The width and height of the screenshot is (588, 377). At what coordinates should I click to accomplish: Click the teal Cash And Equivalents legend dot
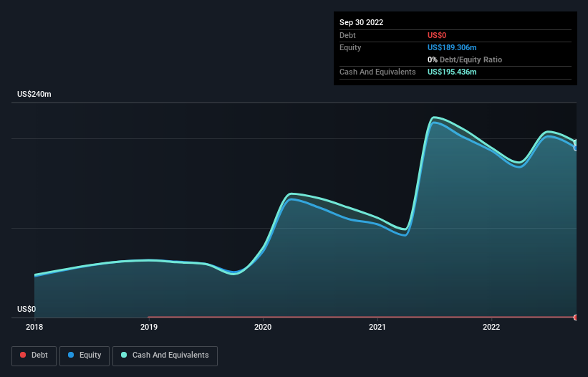[124, 355]
